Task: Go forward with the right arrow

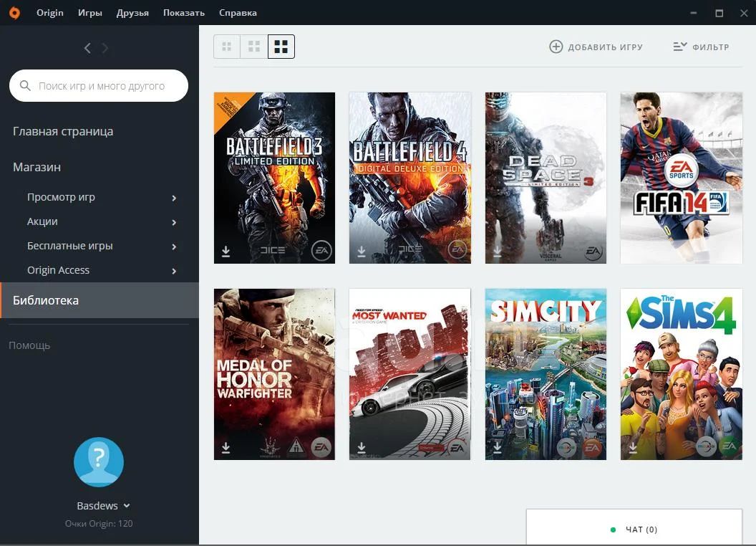Action: tap(105, 48)
